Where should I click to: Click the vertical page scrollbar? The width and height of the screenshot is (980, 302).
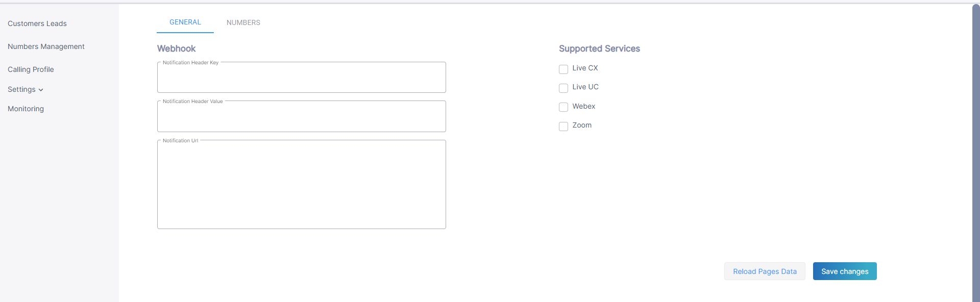(x=976, y=153)
